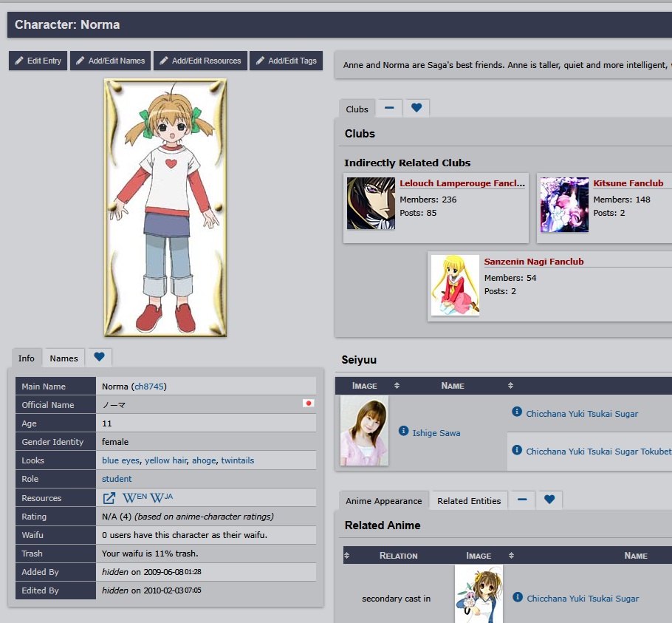The height and width of the screenshot is (623, 672).
Task: Open Japanese Wikipedia resource icon
Action: click(162, 497)
